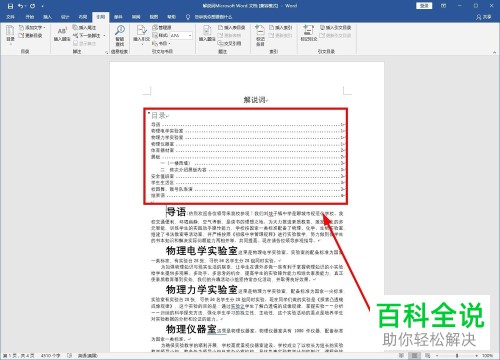Click the 物理电学实验室 body heading
This screenshot has width=500, height=360.
point(201,250)
